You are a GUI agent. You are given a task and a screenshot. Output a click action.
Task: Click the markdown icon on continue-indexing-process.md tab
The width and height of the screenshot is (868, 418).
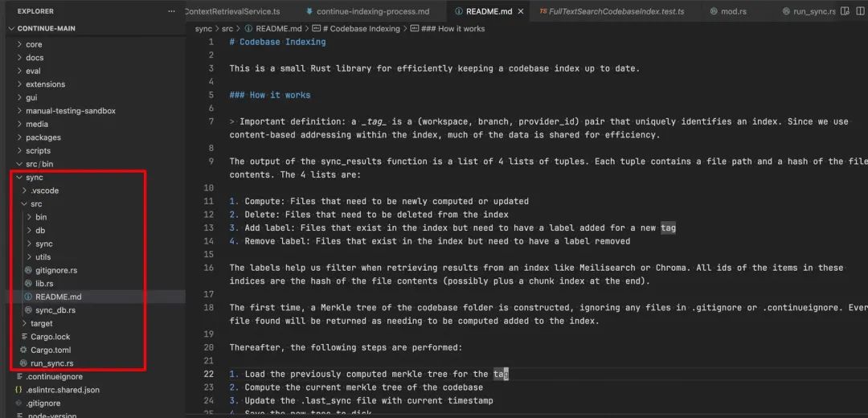pos(309,11)
